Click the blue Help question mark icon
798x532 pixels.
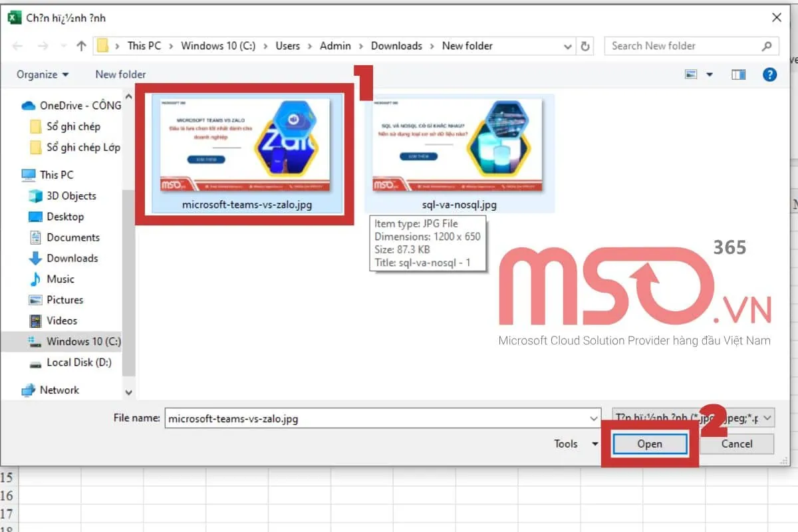point(769,74)
